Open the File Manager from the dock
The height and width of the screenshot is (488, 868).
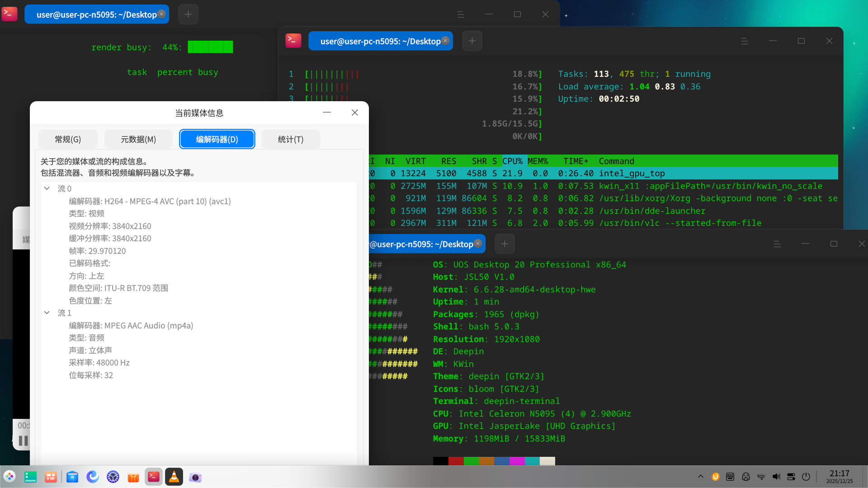(x=72, y=476)
